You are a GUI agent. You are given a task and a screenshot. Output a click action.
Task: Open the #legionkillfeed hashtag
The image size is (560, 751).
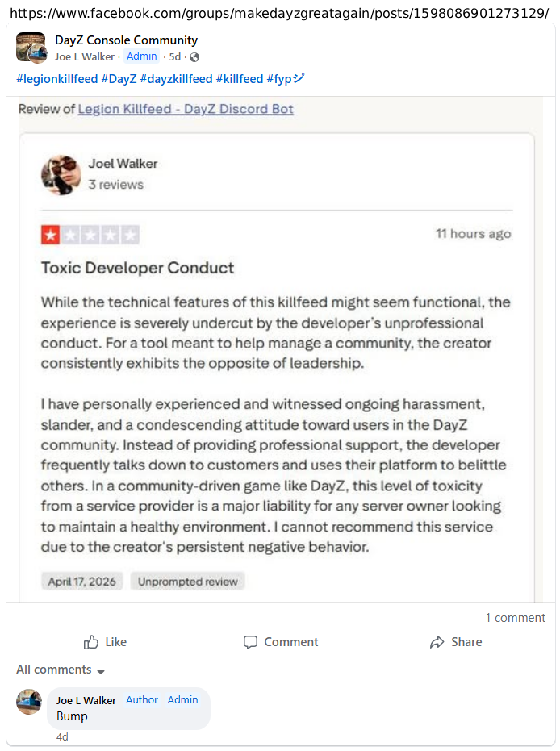coord(57,79)
